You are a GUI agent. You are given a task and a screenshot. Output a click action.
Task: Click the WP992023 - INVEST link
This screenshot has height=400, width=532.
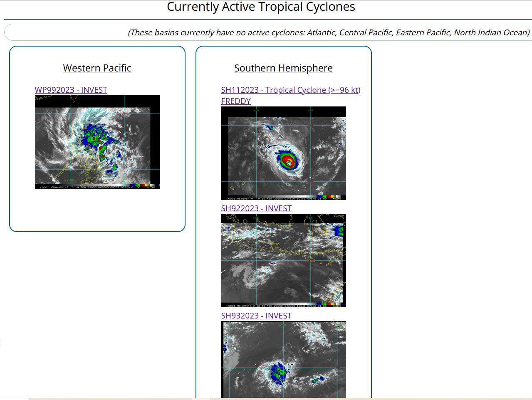[71, 90]
